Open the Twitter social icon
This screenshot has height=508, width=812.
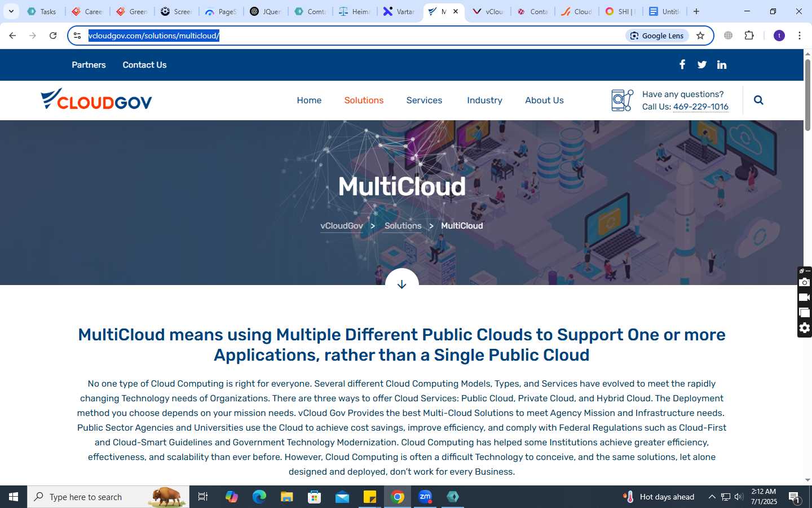(x=702, y=65)
